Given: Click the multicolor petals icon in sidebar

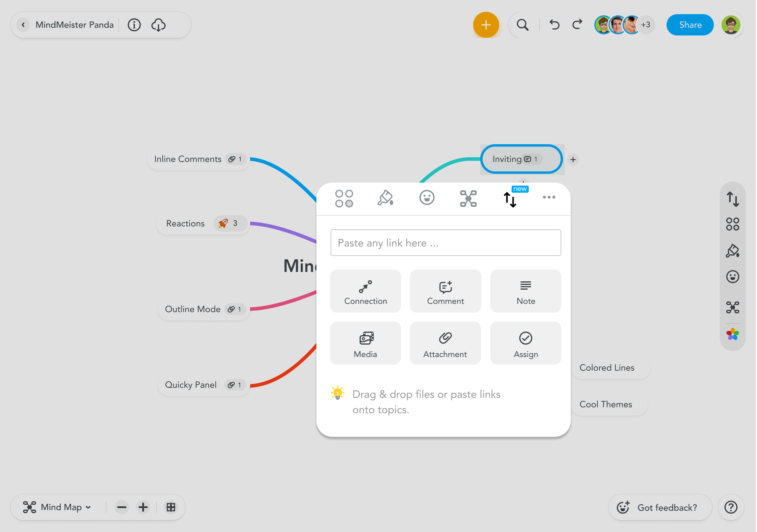Looking at the screenshot, I should [732, 334].
